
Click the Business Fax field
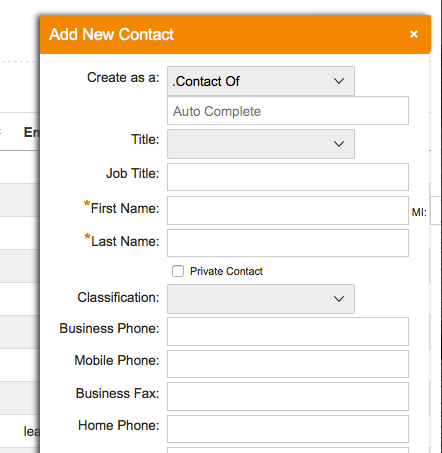[x=288, y=397]
